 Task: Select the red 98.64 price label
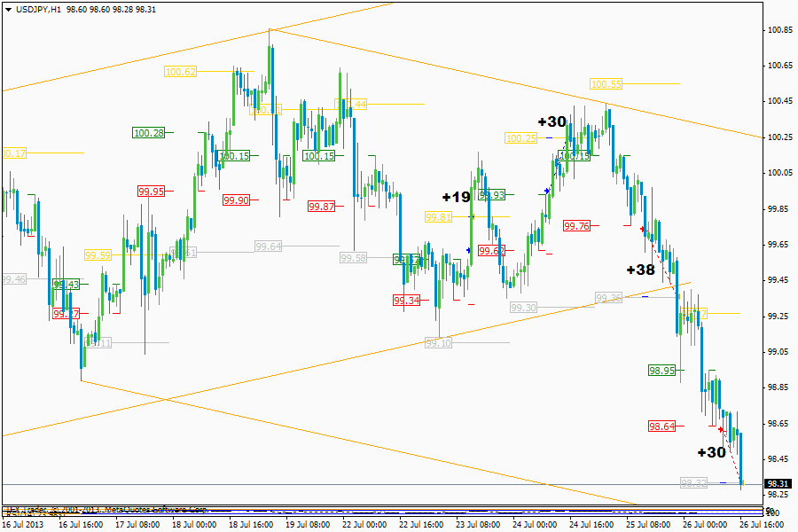[661, 426]
